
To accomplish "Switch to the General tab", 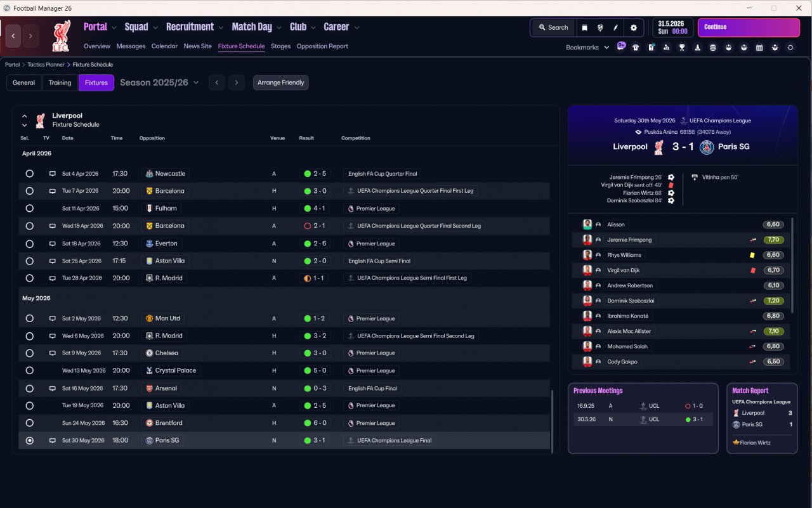I will coord(24,83).
